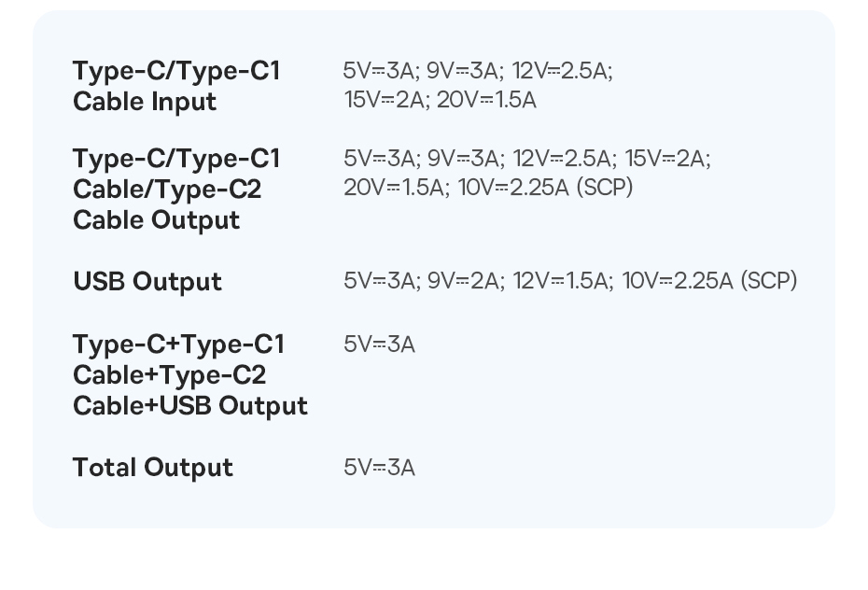Select 20V=1.5A in the Cable Input specs
Screen dimensions: 868x590
click(486, 100)
